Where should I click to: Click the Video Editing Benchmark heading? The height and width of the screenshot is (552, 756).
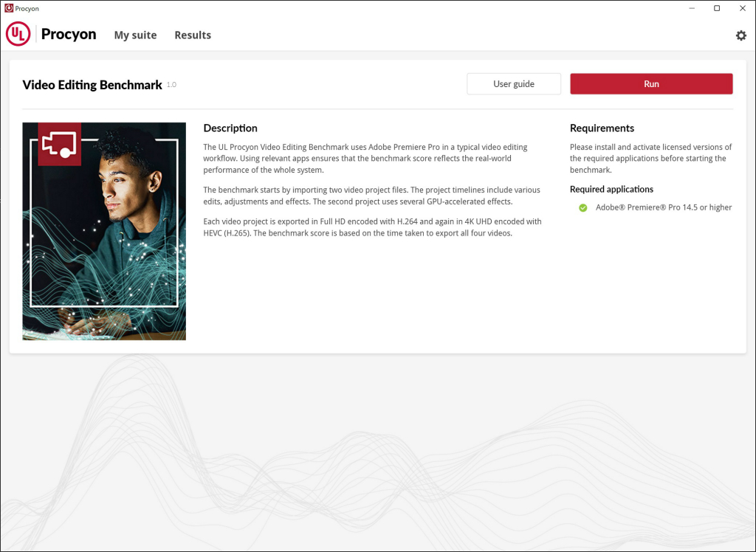92,85
